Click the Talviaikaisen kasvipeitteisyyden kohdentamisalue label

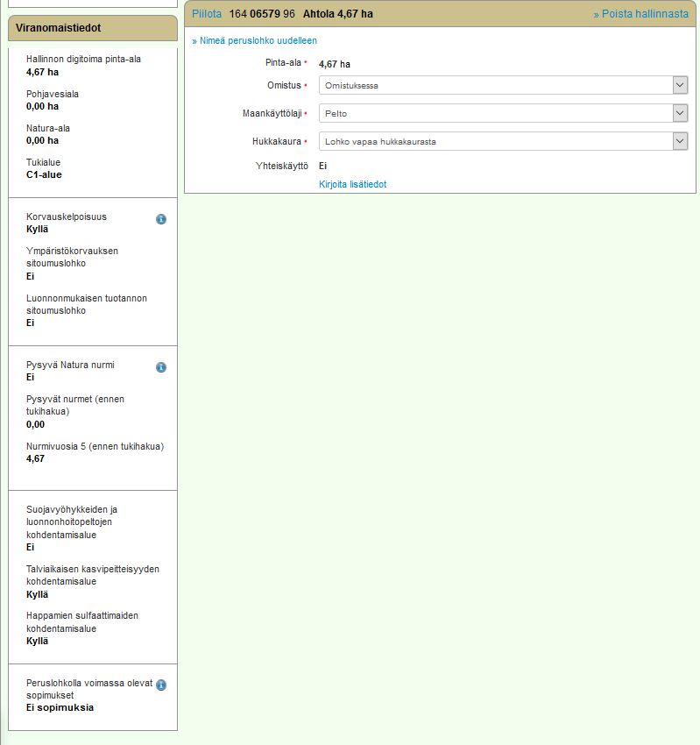(x=92, y=575)
